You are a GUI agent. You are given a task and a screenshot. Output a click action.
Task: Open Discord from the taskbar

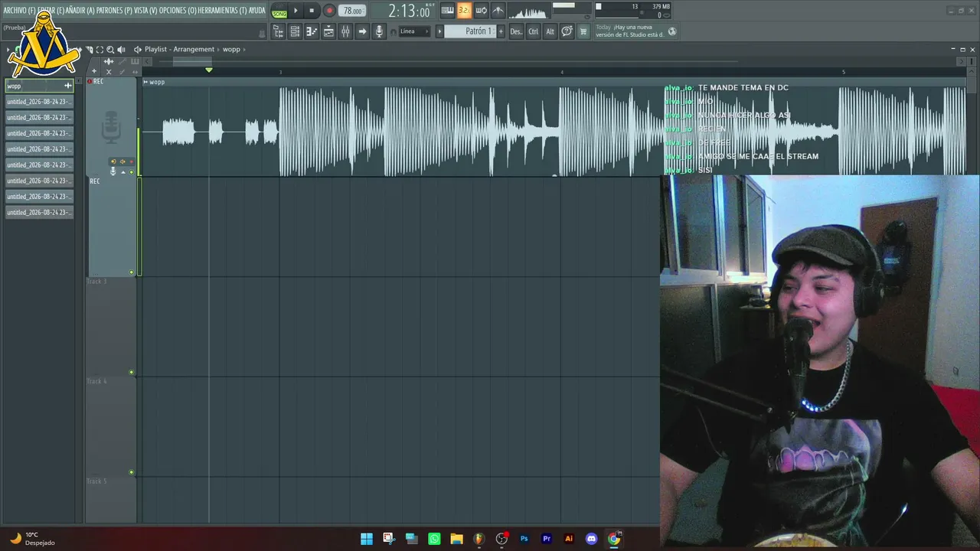point(591,539)
